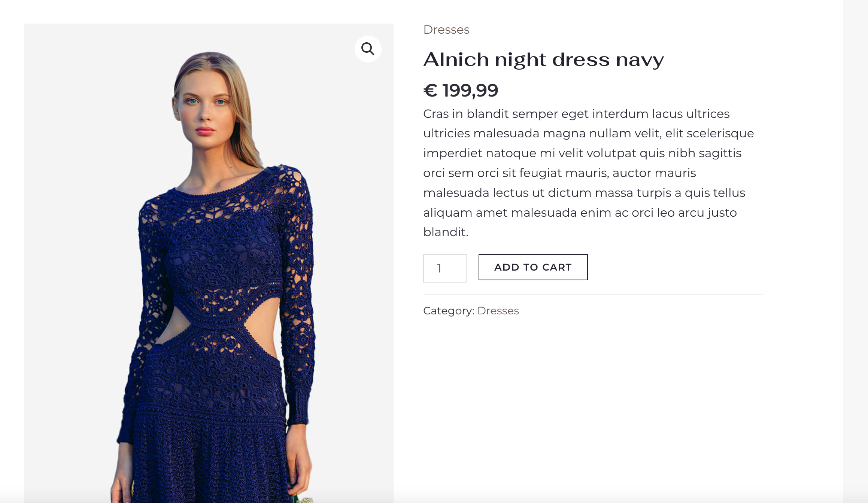The height and width of the screenshot is (503, 868).
Task: Click the magnifier zoom icon on product image
Action: pos(368,49)
